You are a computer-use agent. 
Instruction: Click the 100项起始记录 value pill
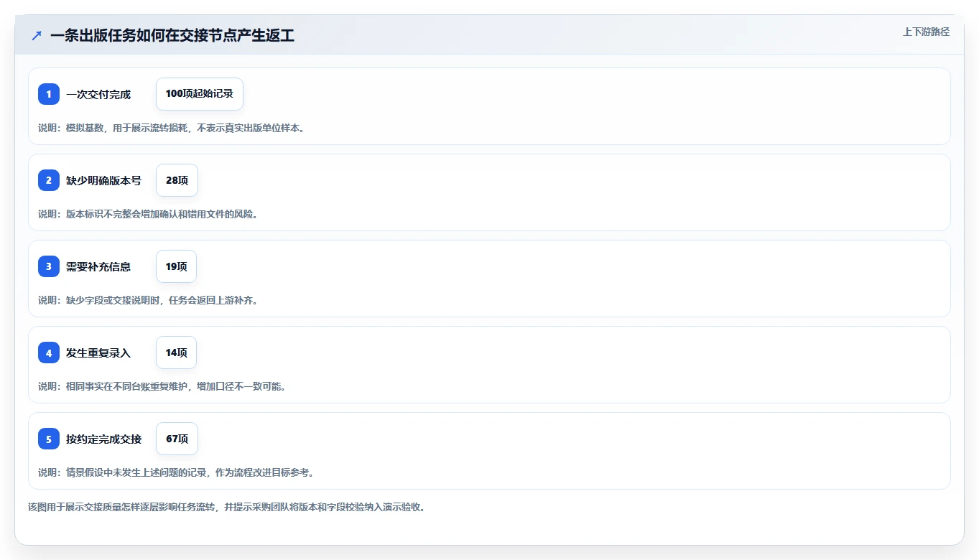[200, 94]
